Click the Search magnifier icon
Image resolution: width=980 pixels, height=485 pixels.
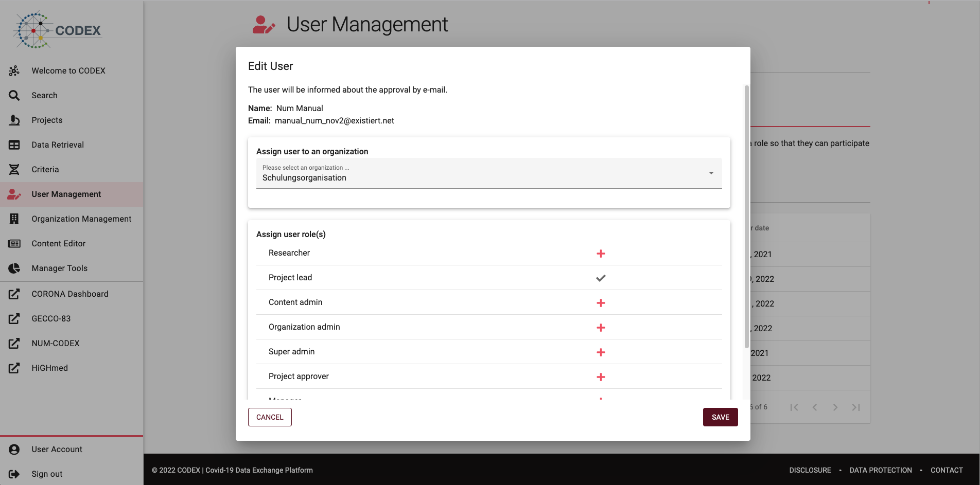pyautogui.click(x=14, y=96)
